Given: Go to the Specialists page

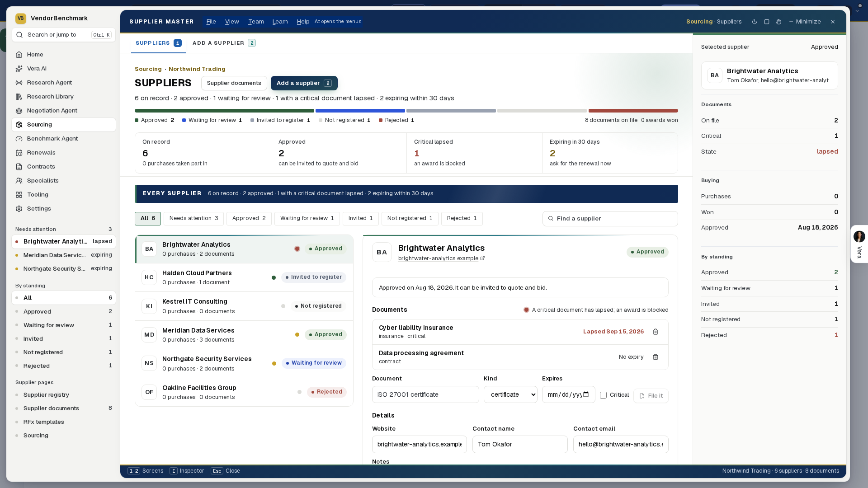Looking at the screenshot, I should point(64,181).
